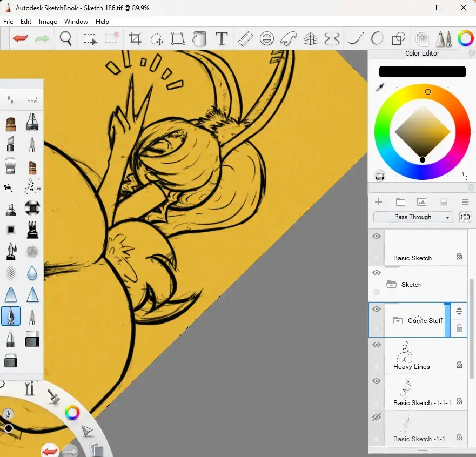476x457 pixels.
Task: Open the layer panel hamburger menu
Action: [465, 202]
